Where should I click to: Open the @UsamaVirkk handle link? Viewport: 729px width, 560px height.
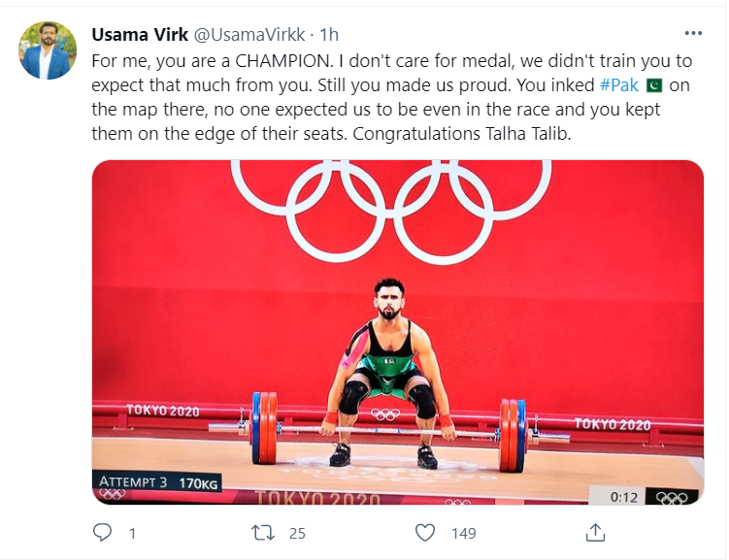pos(249,35)
